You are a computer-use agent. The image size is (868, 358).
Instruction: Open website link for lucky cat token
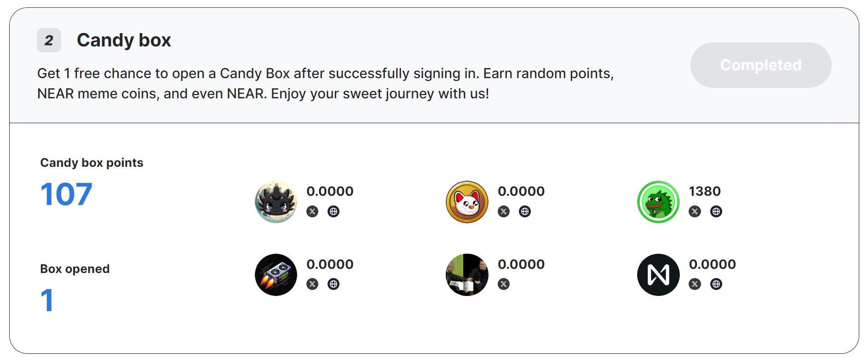point(525,211)
